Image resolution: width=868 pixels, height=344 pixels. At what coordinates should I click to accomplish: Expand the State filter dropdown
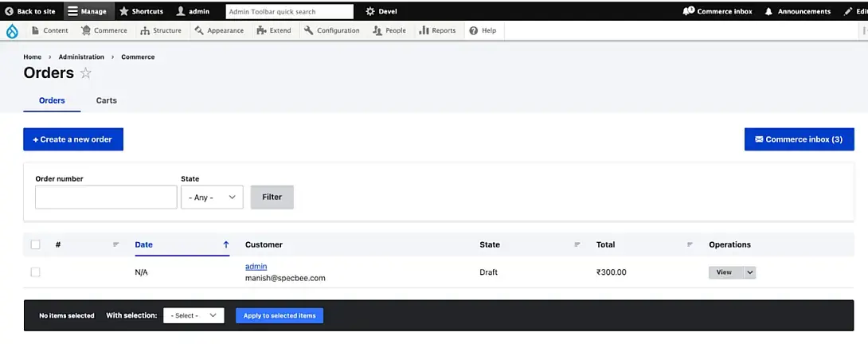tap(212, 197)
